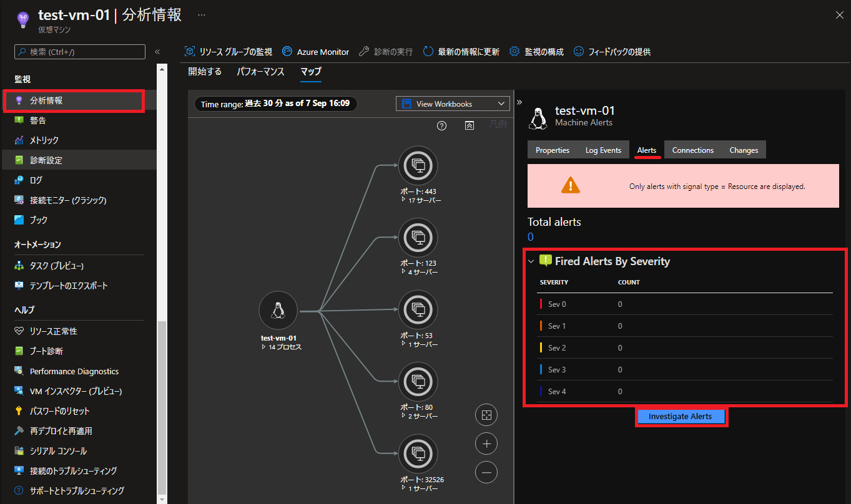Open the Properties tab
This screenshot has height=504, width=851.
[x=553, y=150]
